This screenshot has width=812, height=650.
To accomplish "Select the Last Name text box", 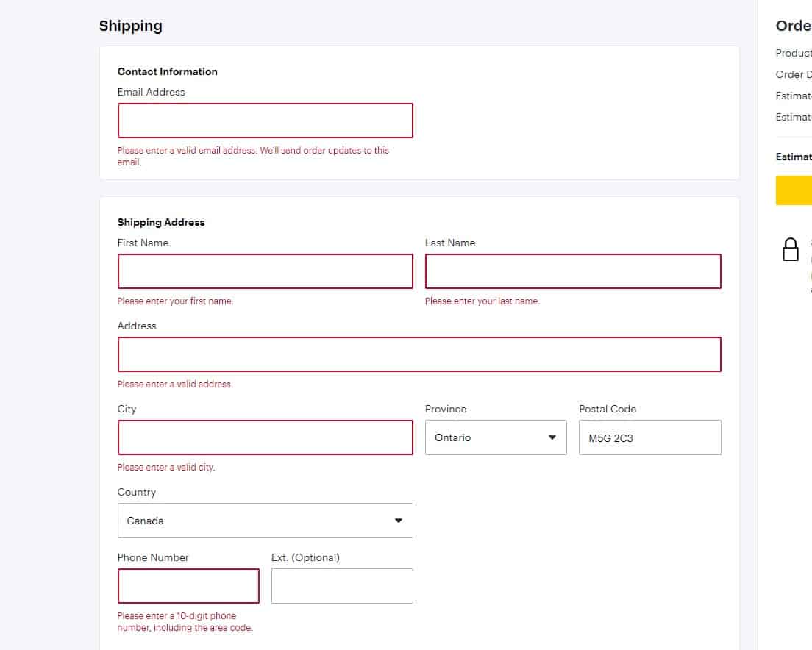I will (572, 271).
